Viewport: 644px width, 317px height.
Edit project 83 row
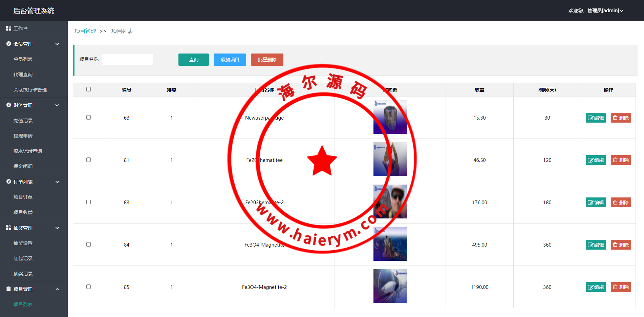[x=596, y=203]
